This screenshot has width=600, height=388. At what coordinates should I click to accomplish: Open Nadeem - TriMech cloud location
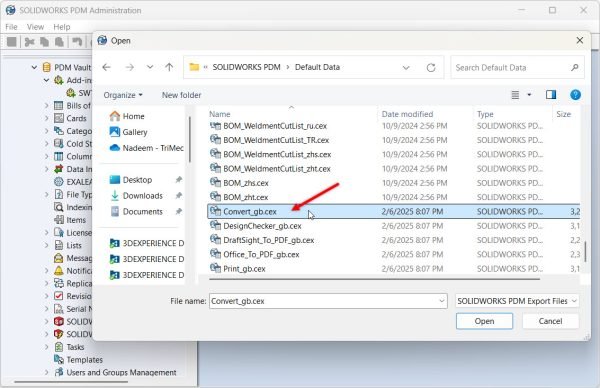147,148
